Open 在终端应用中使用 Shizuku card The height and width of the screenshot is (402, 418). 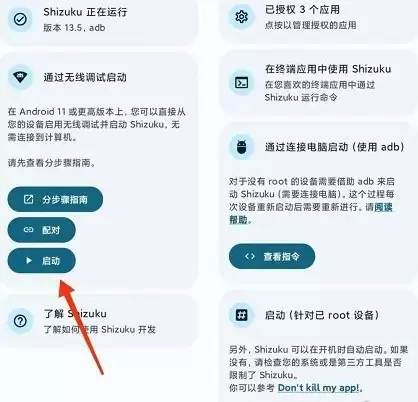318,83
